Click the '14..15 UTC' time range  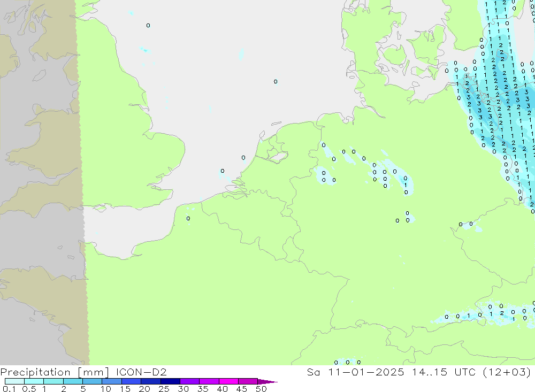tap(443, 372)
